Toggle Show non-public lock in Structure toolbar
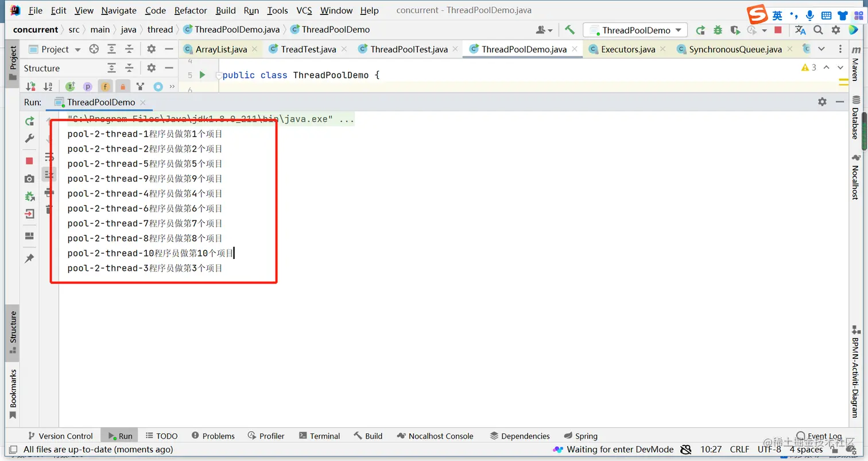 point(122,87)
